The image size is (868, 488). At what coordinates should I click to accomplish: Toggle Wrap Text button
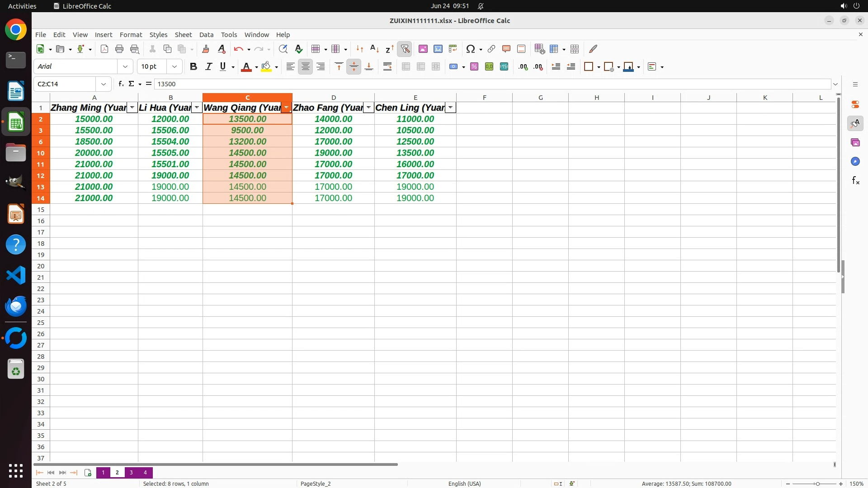387,67
